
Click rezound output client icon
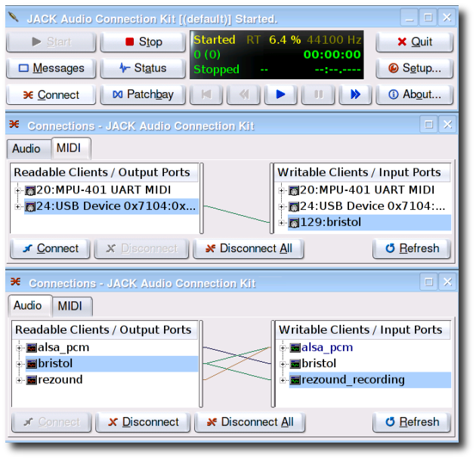32,380
